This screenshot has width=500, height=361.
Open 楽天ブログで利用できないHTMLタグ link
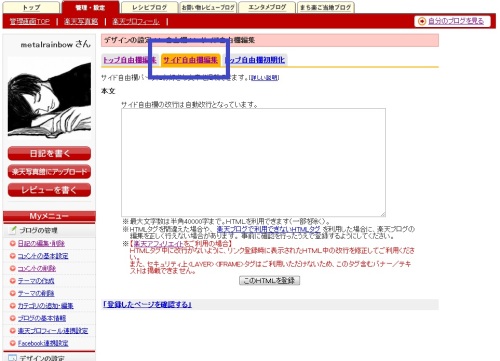click(x=268, y=229)
